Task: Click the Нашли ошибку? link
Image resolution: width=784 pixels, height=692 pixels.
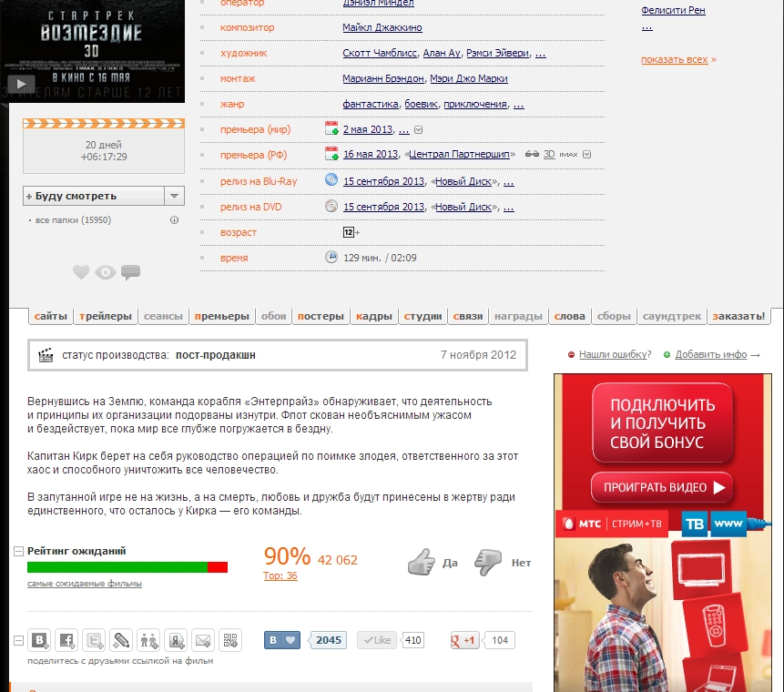Action: (615, 354)
